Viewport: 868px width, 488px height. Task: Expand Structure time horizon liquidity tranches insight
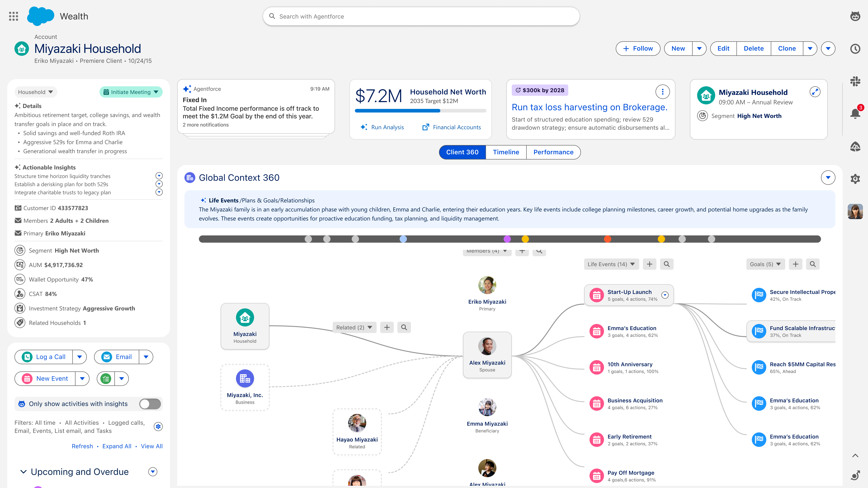[x=159, y=176]
